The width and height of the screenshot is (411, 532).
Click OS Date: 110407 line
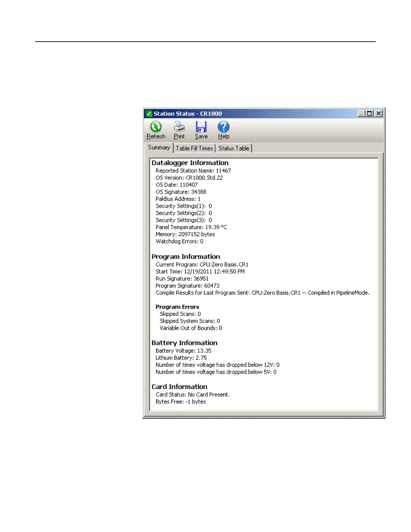[177, 185]
